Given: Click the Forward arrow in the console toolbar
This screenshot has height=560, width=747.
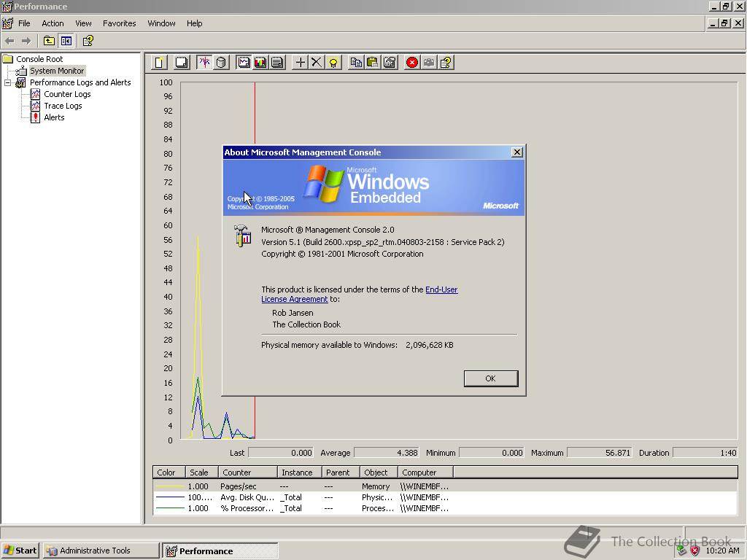Looking at the screenshot, I should pyautogui.click(x=26, y=41).
